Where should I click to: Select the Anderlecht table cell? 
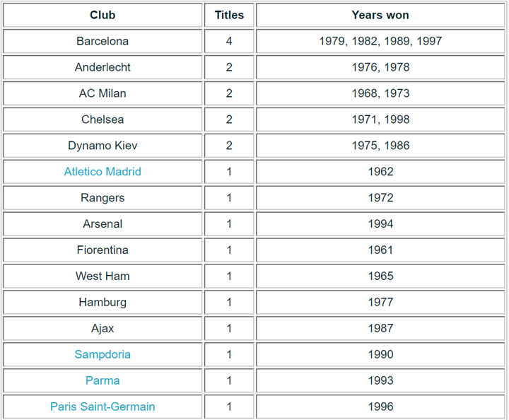pos(103,67)
